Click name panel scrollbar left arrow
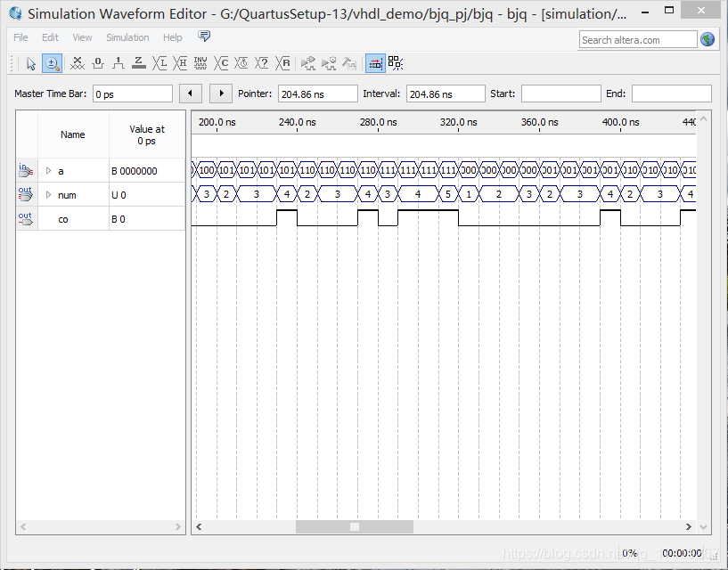The height and width of the screenshot is (570, 728). (x=23, y=526)
